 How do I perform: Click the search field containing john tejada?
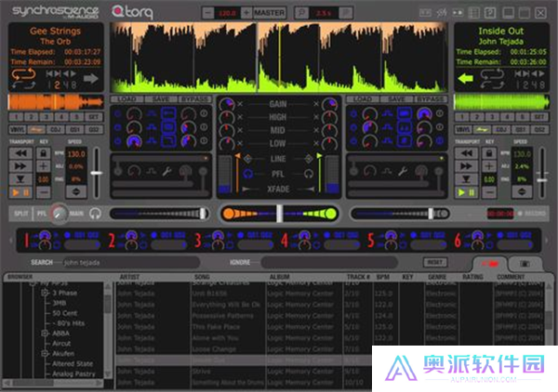[x=132, y=262]
